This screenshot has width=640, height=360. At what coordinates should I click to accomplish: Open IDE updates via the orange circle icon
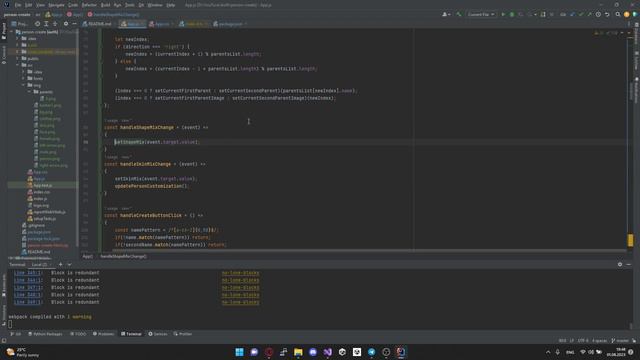627,14
